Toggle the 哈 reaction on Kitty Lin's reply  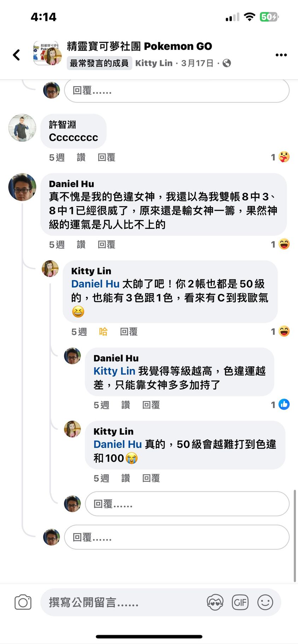pyautogui.click(x=103, y=332)
